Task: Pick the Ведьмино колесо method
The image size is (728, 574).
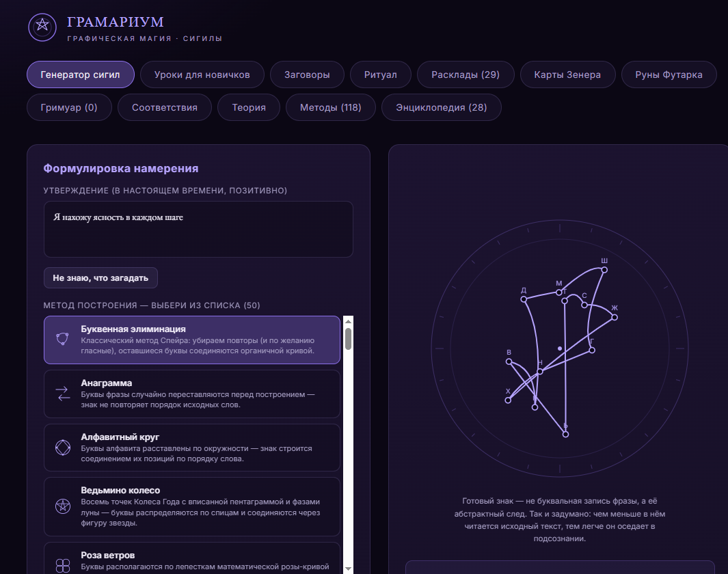Action: [x=192, y=507]
